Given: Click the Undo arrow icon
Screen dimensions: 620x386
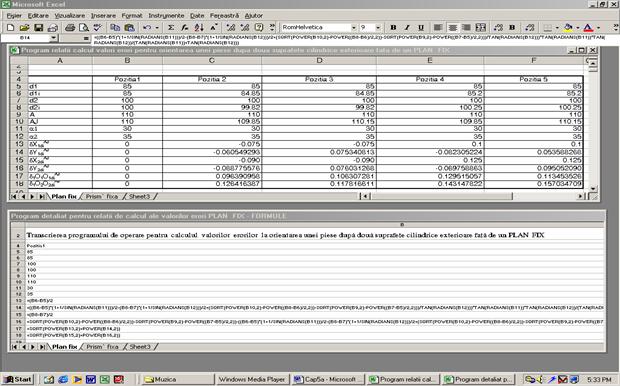Looking at the screenshot, I should tap(147, 27).
